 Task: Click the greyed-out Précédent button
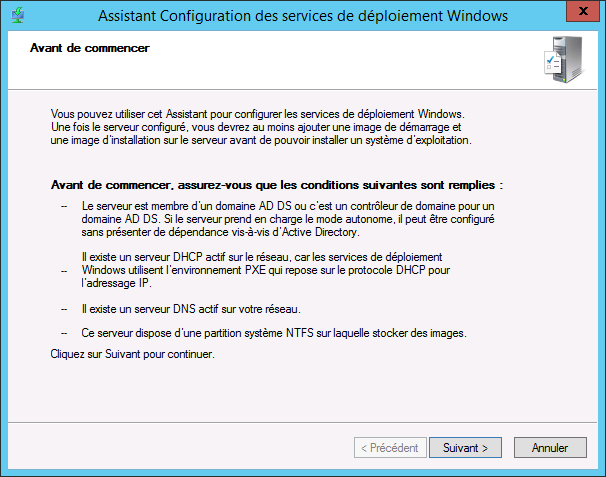click(389, 448)
